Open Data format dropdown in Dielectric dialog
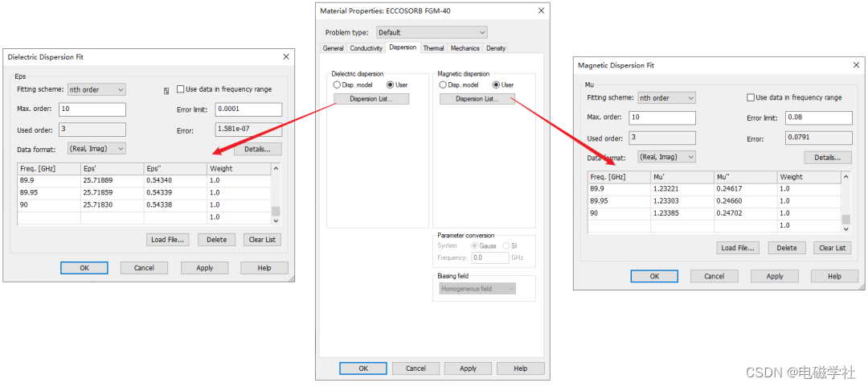Screen dimensions: 868x387 (x=96, y=149)
